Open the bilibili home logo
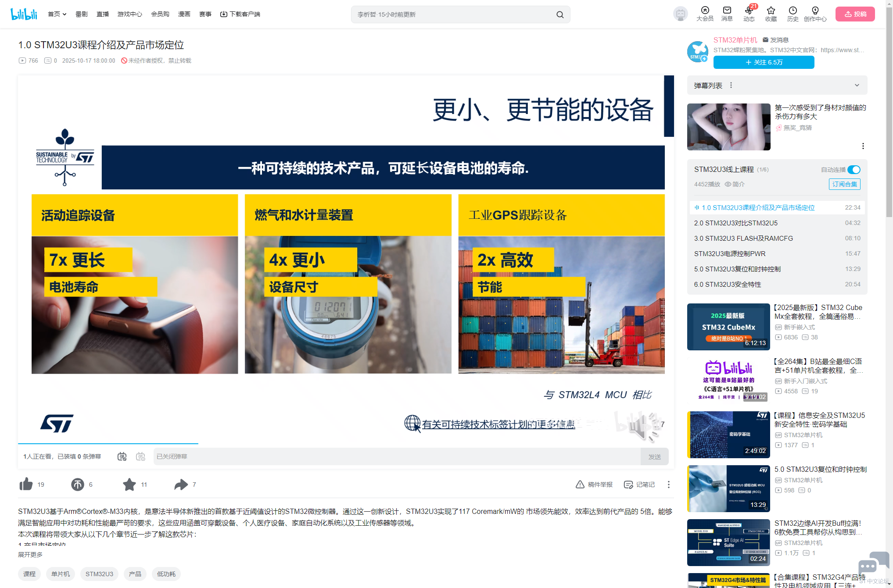The image size is (893, 588). pyautogui.click(x=24, y=14)
